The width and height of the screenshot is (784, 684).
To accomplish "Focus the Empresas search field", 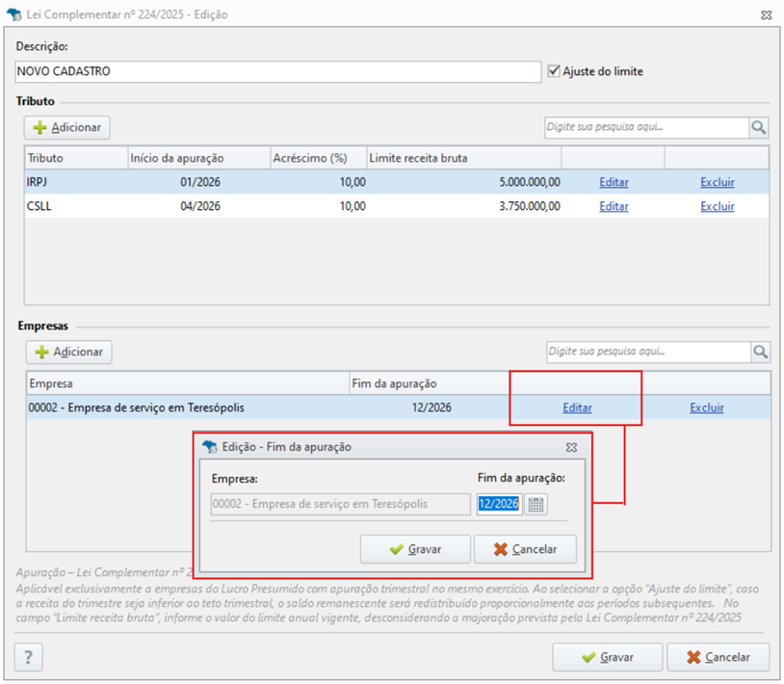I will 648,352.
